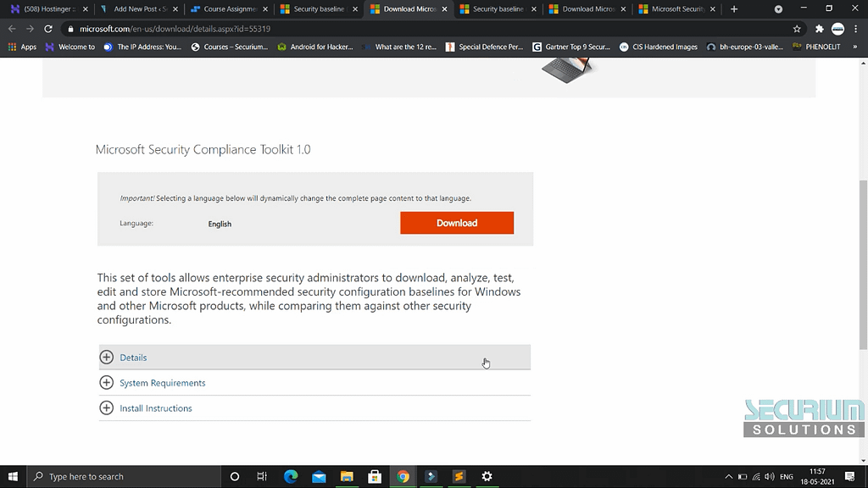Screen dimensions: 868x488
Task: Click the "Microsoft Security Compliance Toolkit 1.0" heading
Action: click(x=203, y=149)
